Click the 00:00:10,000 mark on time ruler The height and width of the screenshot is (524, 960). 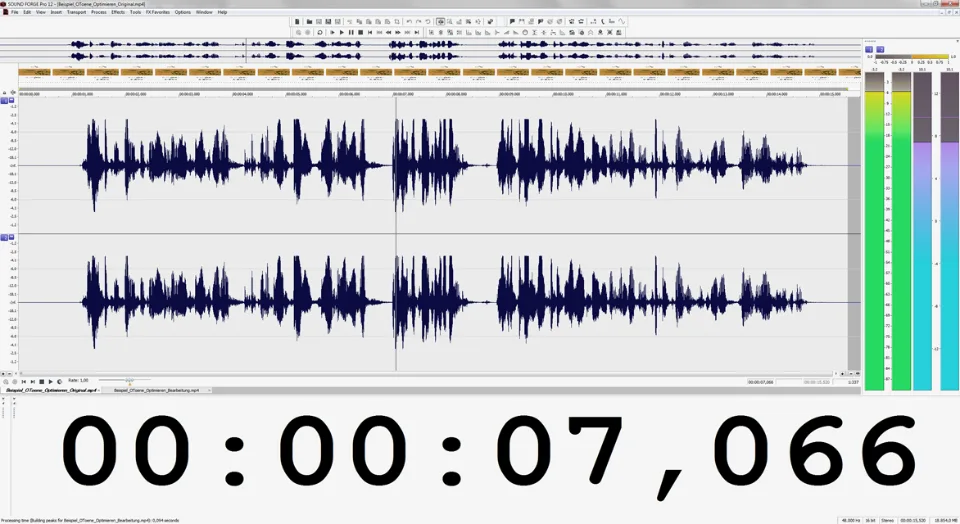pyautogui.click(x=564, y=94)
